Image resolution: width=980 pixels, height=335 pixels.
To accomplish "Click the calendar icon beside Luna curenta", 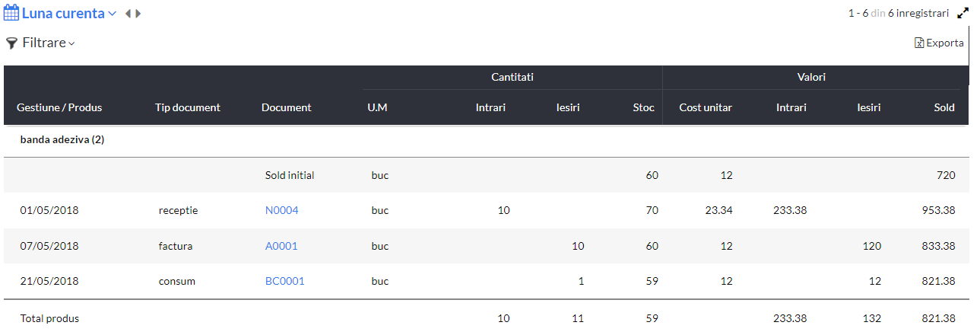I will [x=11, y=13].
